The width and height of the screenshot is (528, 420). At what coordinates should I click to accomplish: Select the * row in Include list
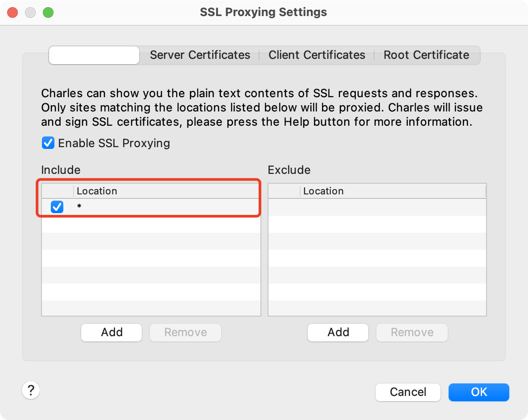pyautogui.click(x=151, y=206)
